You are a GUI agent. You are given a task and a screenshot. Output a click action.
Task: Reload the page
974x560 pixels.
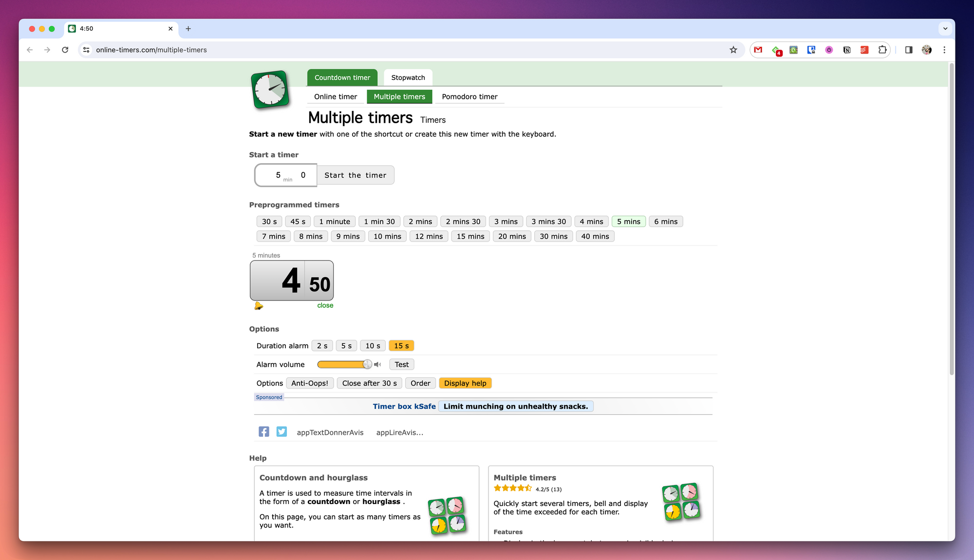coord(65,50)
